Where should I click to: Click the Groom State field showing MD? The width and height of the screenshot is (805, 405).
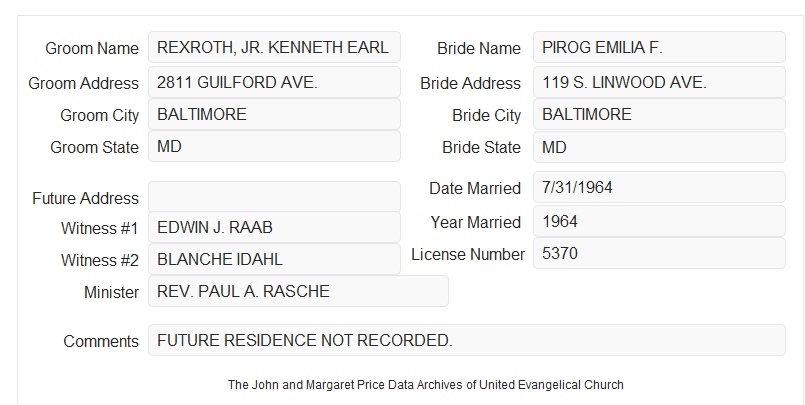pos(274,146)
